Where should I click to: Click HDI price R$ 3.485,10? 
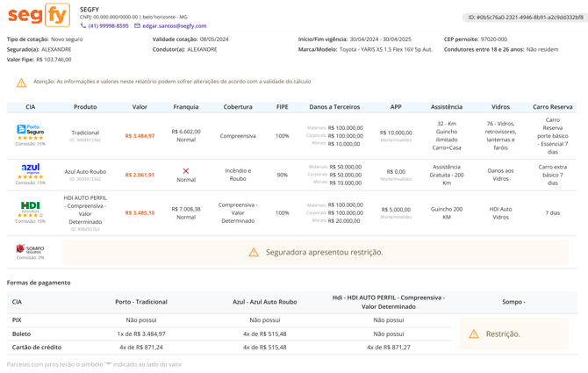click(140, 212)
